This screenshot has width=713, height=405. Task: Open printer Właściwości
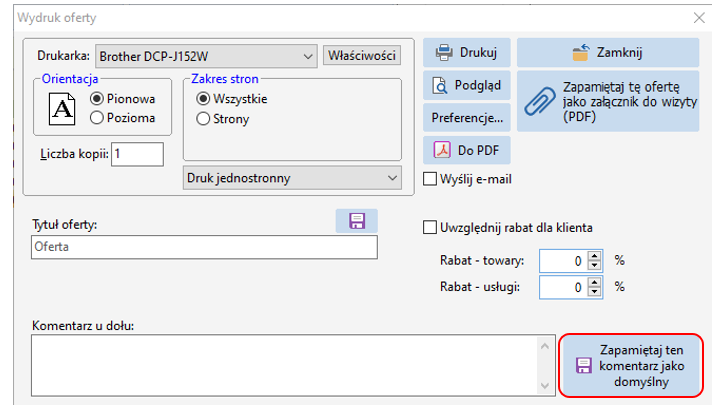tap(362, 55)
